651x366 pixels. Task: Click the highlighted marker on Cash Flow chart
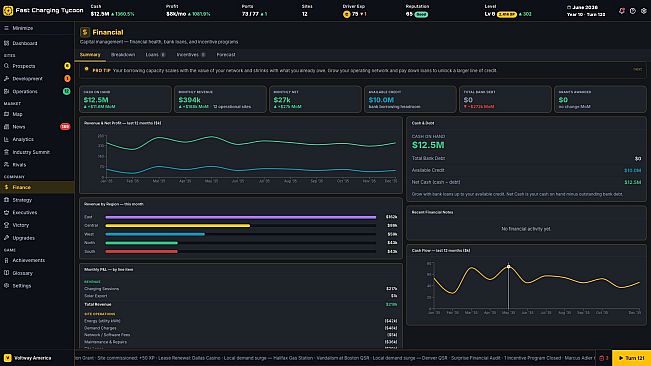508,266
